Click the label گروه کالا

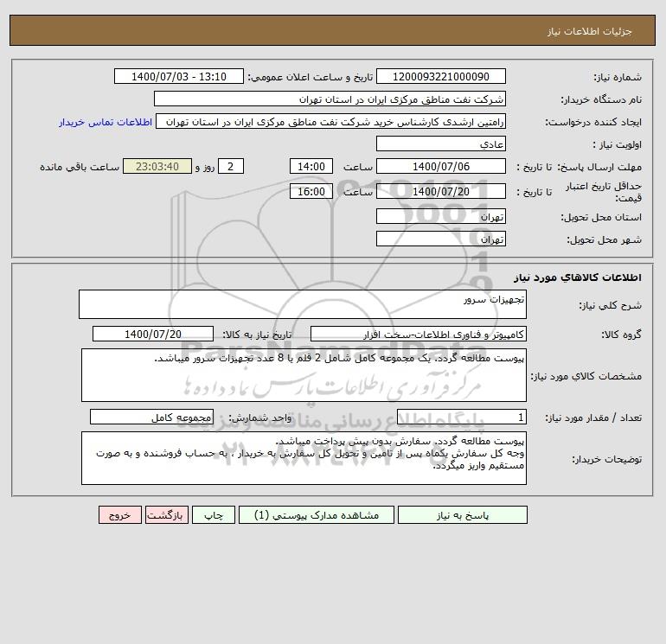[x=621, y=335]
